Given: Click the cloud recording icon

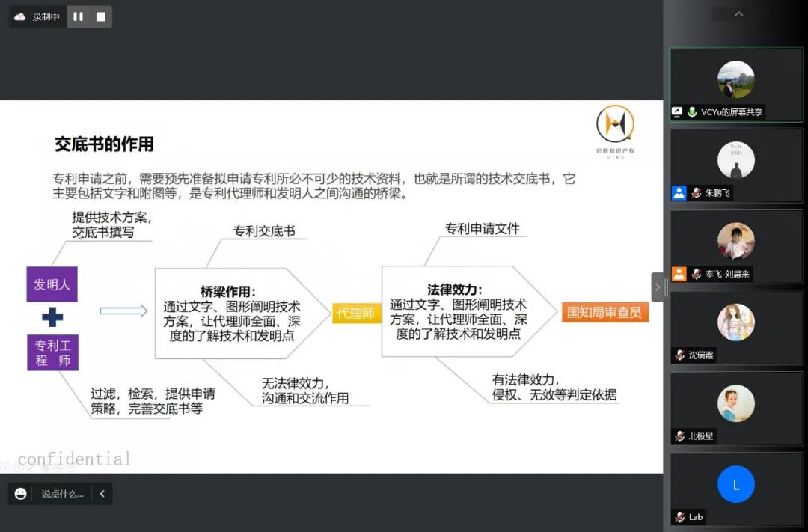Looking at the screenshot, I should (19, 16).
